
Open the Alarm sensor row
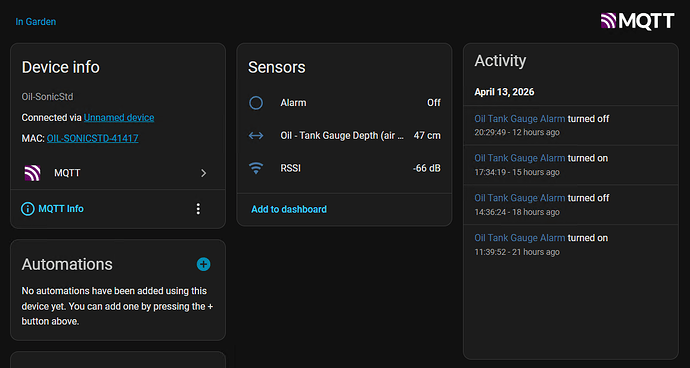click(344, 103)
